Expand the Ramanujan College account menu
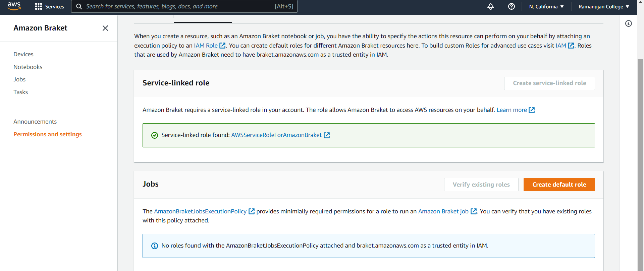The height and width of the screenshot is (271, 644). pos(604,7)
